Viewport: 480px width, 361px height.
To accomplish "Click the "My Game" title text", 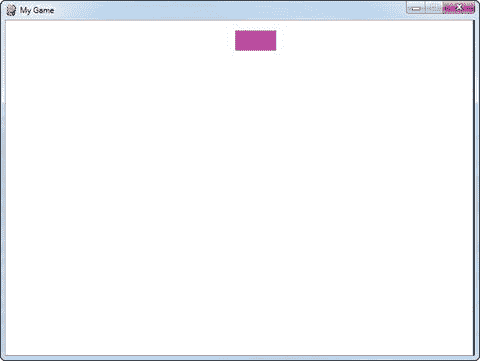I will coord(37,10).
